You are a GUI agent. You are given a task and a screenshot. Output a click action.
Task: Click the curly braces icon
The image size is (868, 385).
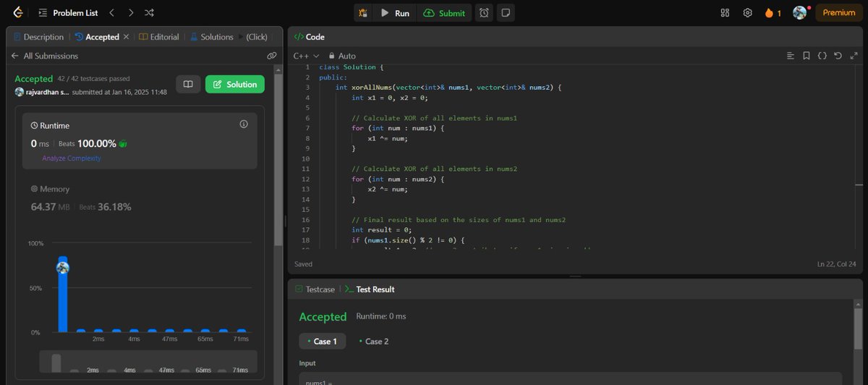tap(822, 56)
